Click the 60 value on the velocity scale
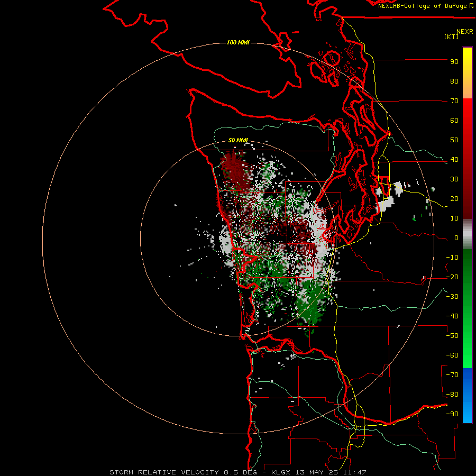This screenshot has width=476, height=476. (x=454, y=121)
